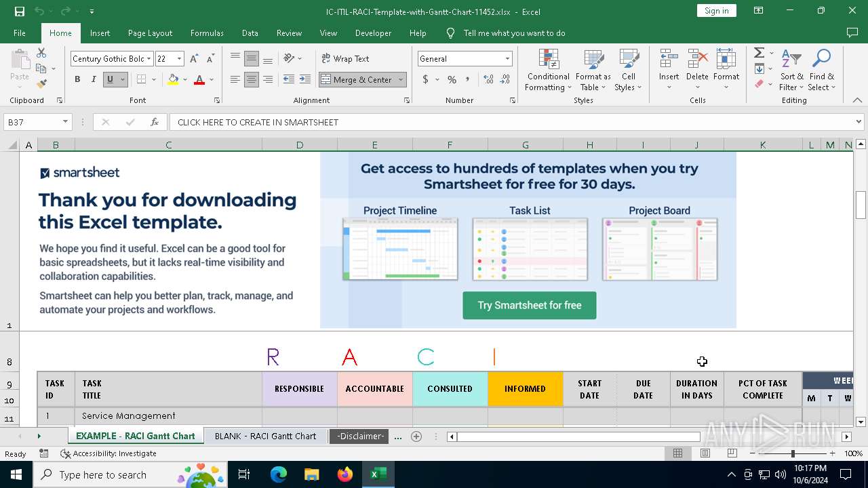
Task: Apply the yellow fill color
Action: click(x=173, y=79)
